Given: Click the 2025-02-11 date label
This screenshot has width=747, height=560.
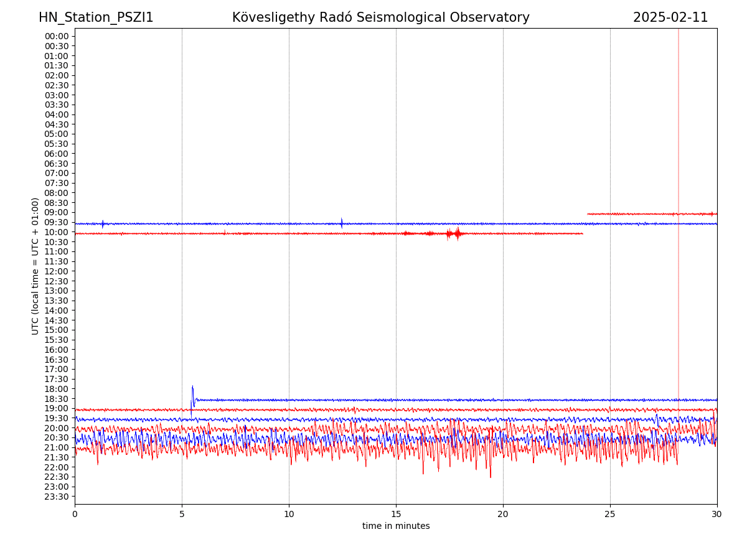Looking at the screenshot, I should tap(670, 17).
